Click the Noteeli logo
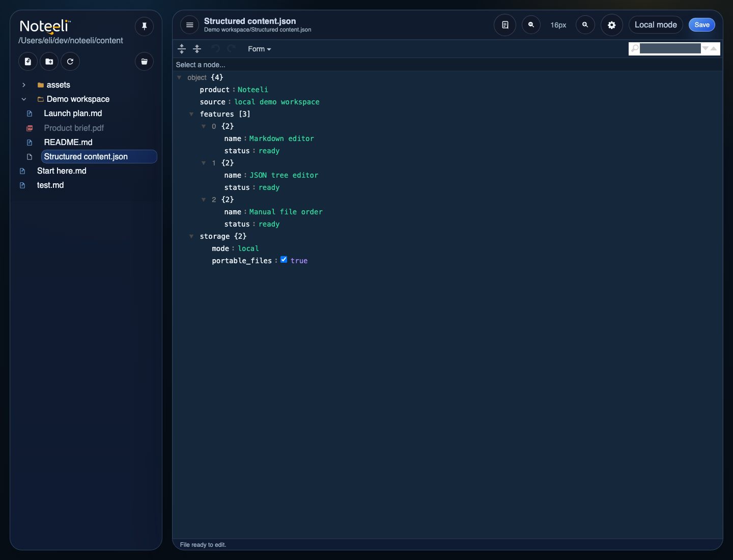 coord(45,26)
